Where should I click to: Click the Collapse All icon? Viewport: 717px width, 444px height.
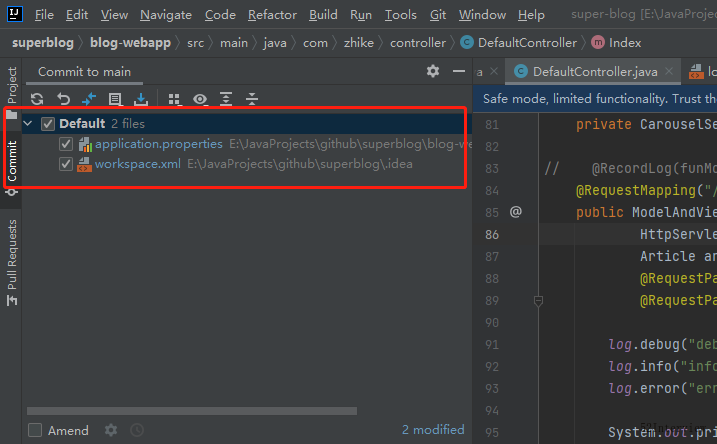pos(251,99)
